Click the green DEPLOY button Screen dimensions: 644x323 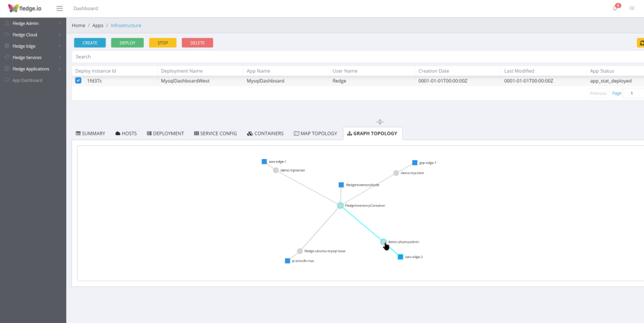tap(128, 43)
